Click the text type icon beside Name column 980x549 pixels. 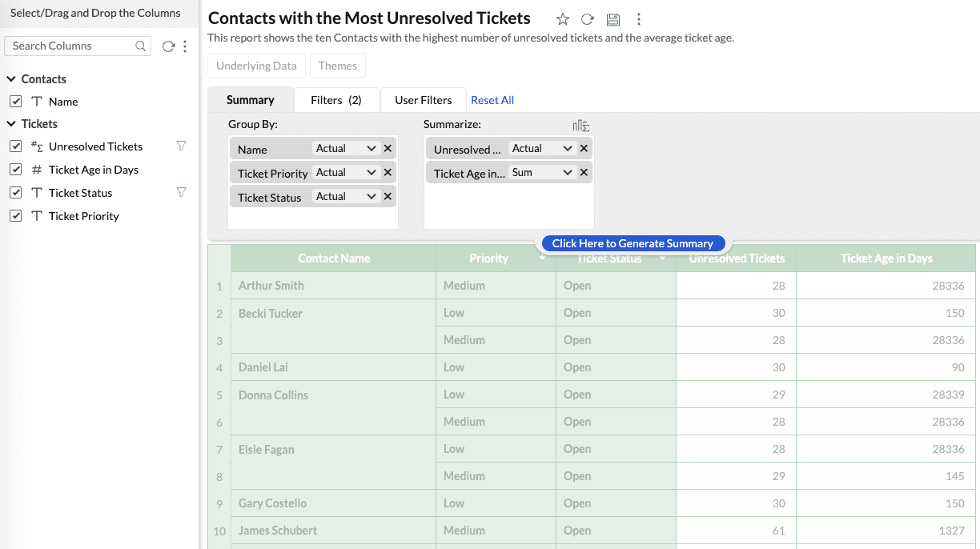37,102
